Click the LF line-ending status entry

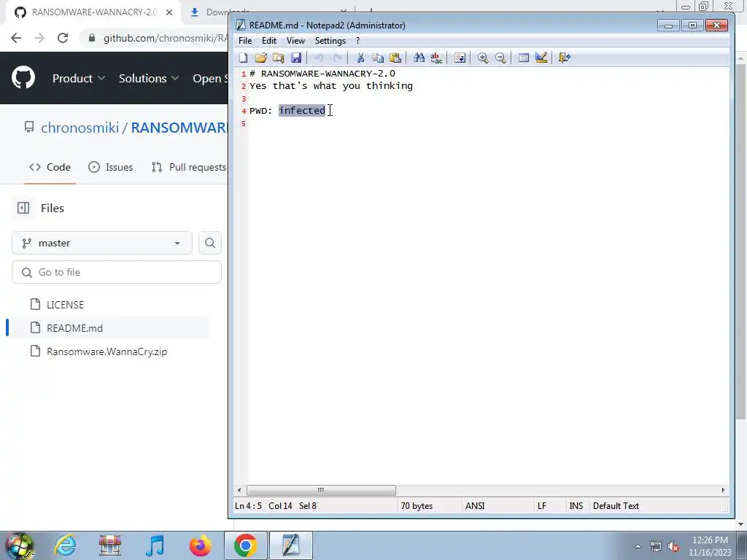click(542, 506)
